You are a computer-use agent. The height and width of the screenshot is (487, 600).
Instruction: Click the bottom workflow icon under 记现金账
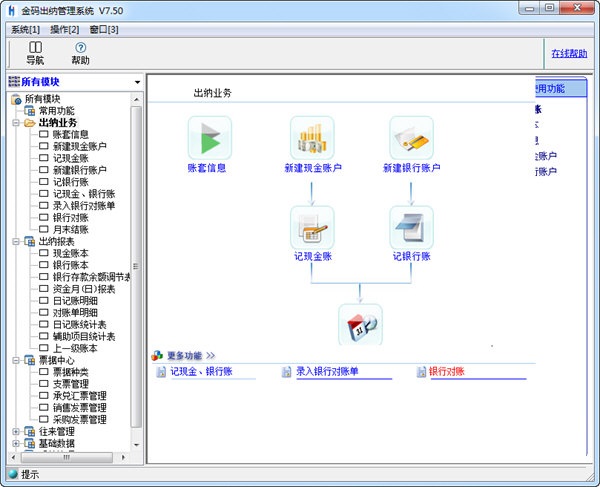coord(360,325)
